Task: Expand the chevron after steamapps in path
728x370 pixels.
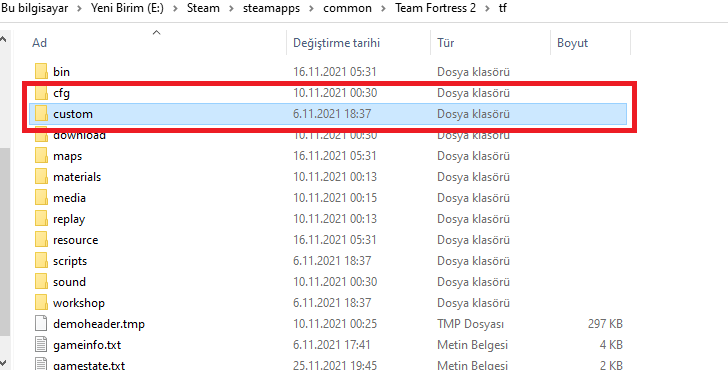Action: point(312,8)
